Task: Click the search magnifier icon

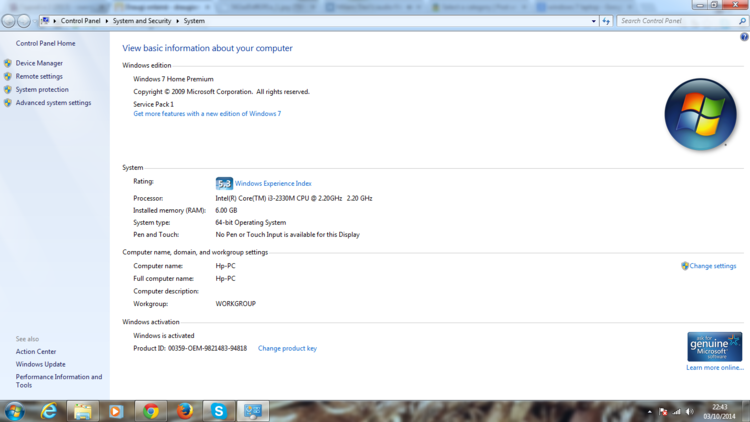Action: pyautogui.click(x=742, y=21)
